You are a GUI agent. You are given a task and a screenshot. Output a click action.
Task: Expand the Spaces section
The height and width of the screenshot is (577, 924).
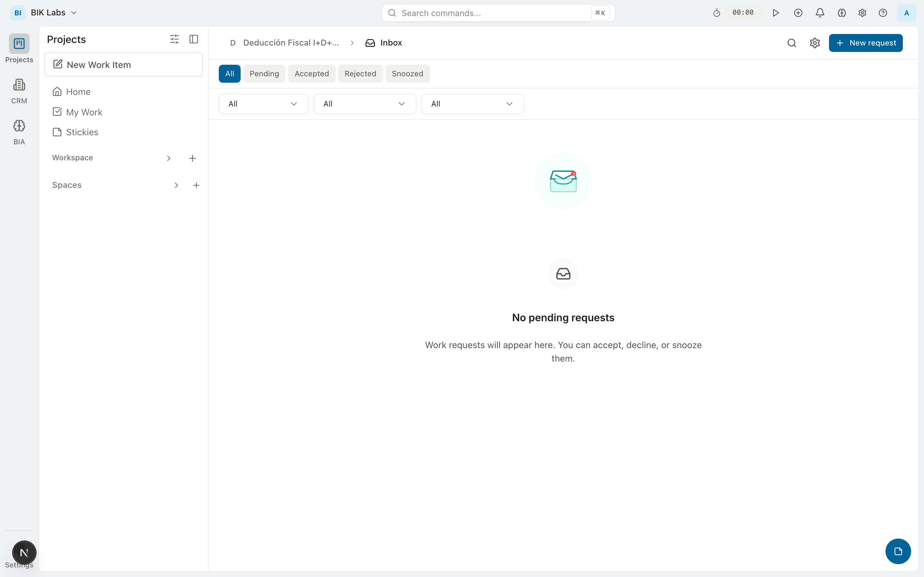tap(176, 185)
